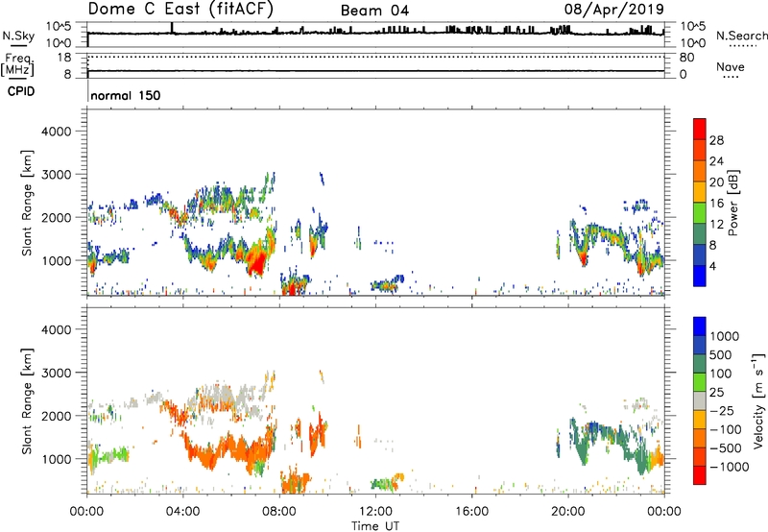This screenshot has height=532, width=768.
Task: Click the "Beam 04" label
Action: click(374, 11)
